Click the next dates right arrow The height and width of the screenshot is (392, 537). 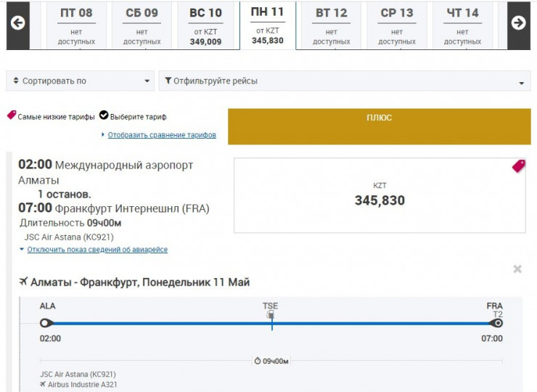(518, 23)
